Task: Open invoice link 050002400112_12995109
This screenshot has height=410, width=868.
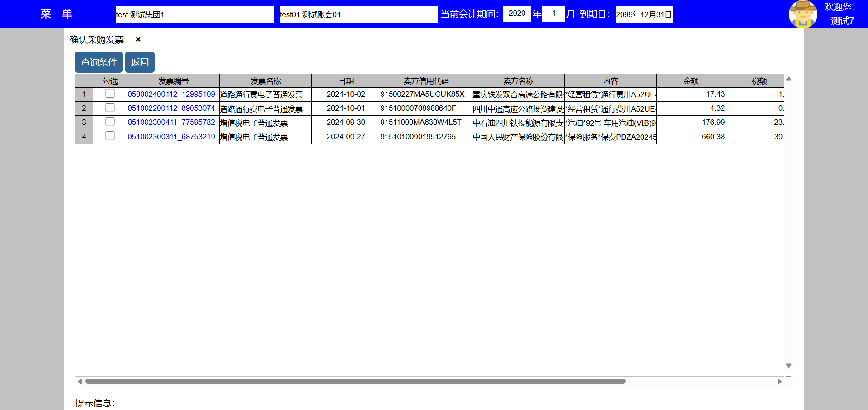Action: [x=171, y=94]
